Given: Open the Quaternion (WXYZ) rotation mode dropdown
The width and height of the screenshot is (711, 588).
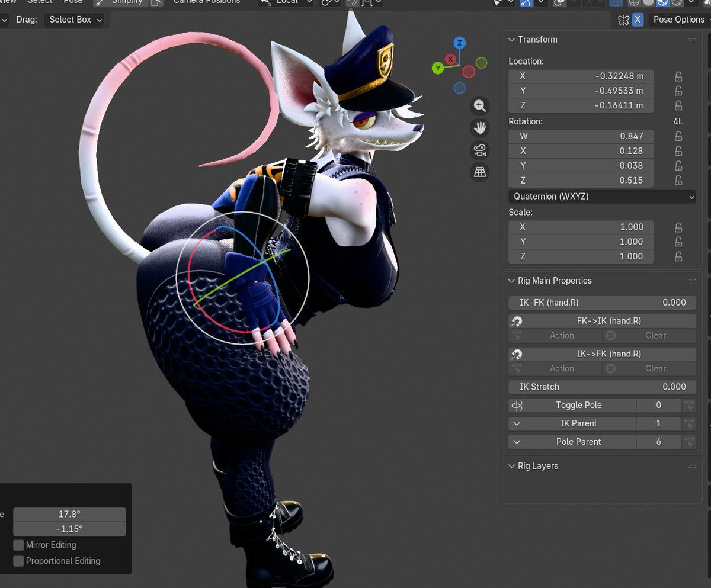Looking at the screenshot, I should coord(602,197).
